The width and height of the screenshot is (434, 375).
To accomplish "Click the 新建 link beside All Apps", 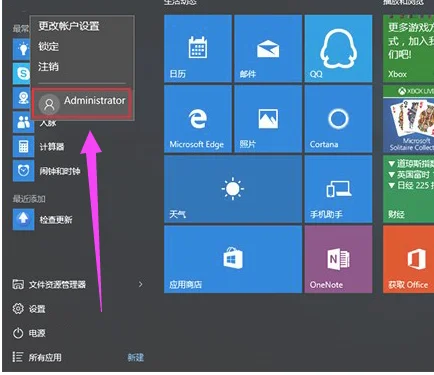I will tap(136, 358).
